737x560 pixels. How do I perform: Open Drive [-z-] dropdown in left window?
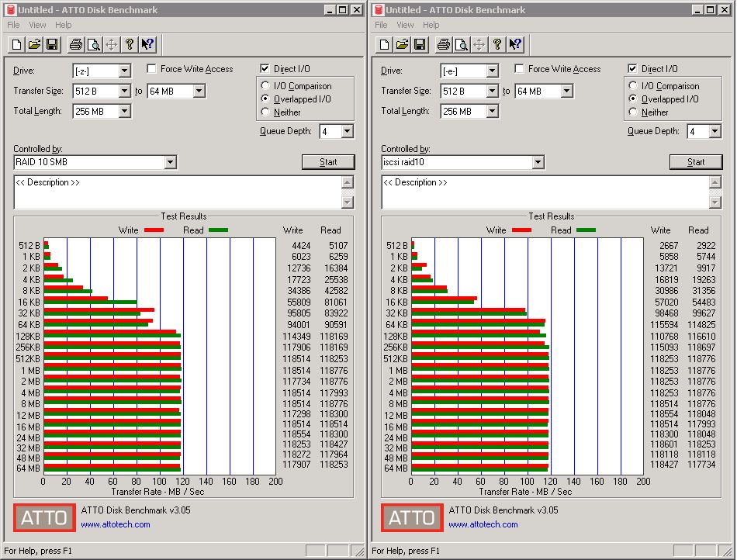click(124, 71)
